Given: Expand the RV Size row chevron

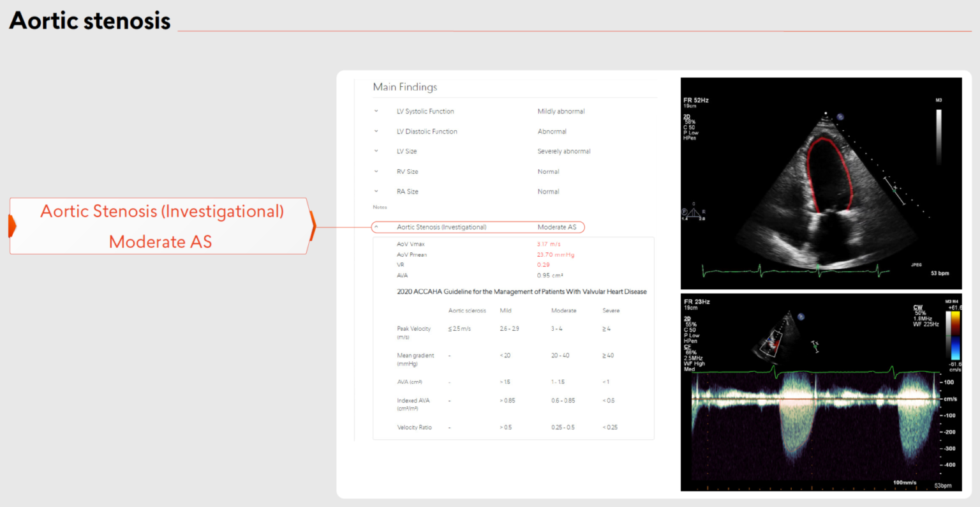Looking at the screenshot, I should [x=376, y=172].
